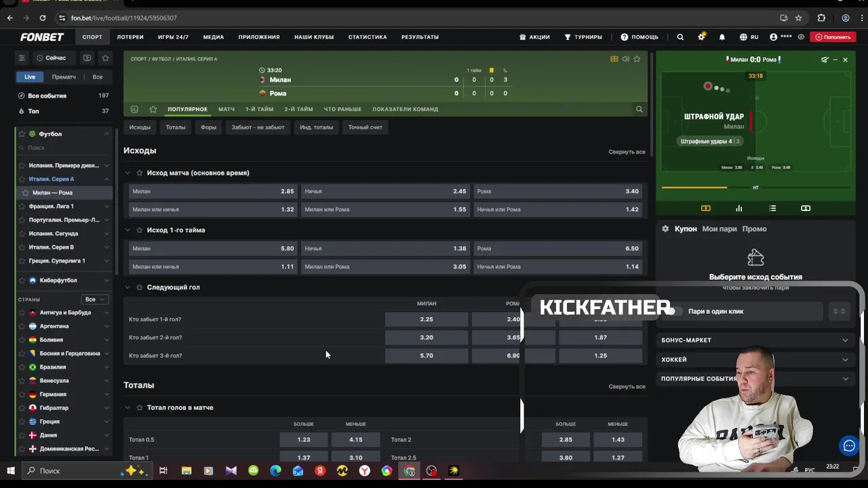Star the Исход матча (основное время) market

(140, 173)
